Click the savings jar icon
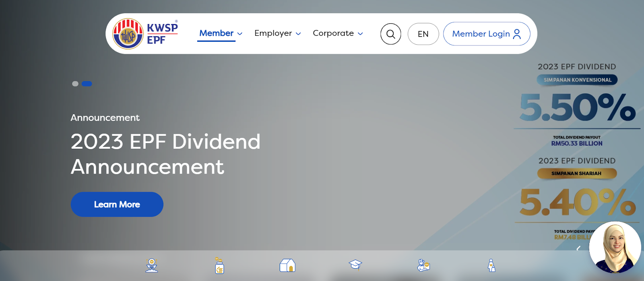Image resolution: width=644 pixels, height=281 pixels. click(219, 265)
